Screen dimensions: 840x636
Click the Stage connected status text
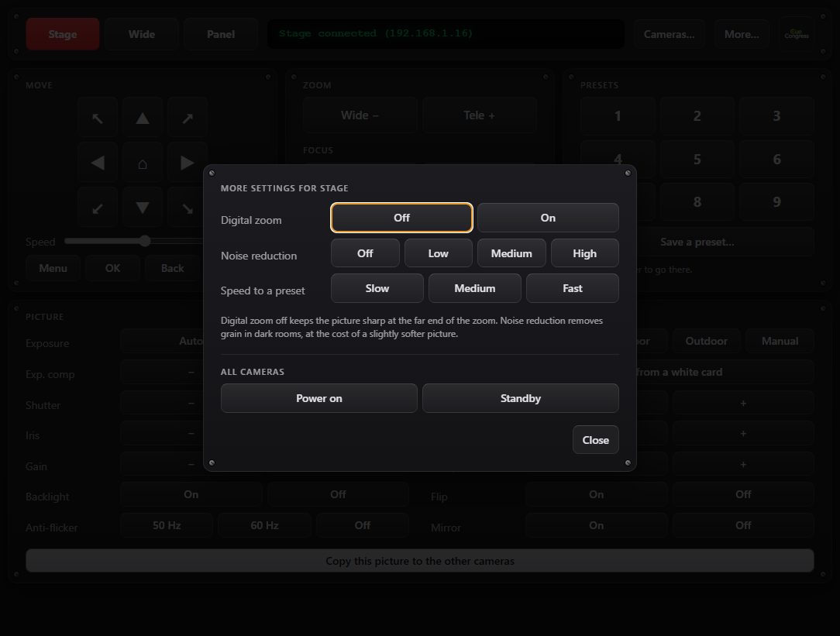(x=376, y=33)
